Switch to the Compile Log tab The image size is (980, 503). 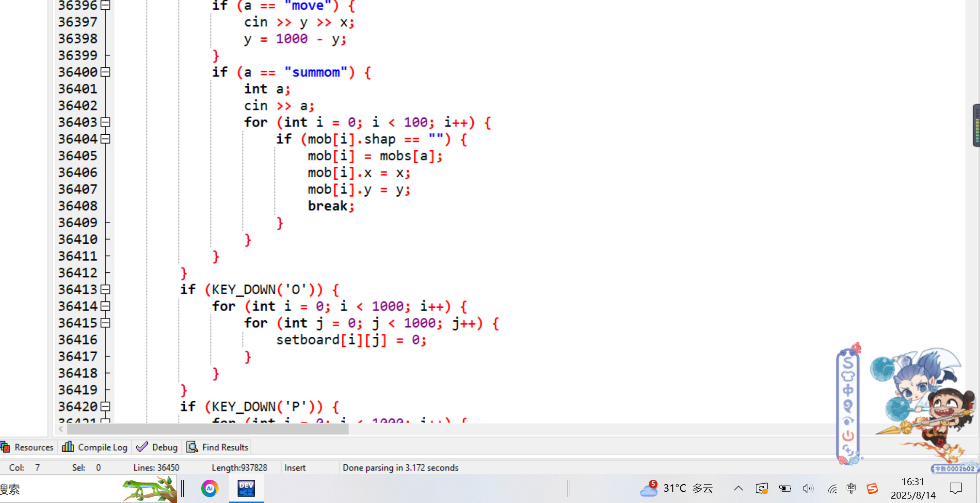(x=96, y=447)
